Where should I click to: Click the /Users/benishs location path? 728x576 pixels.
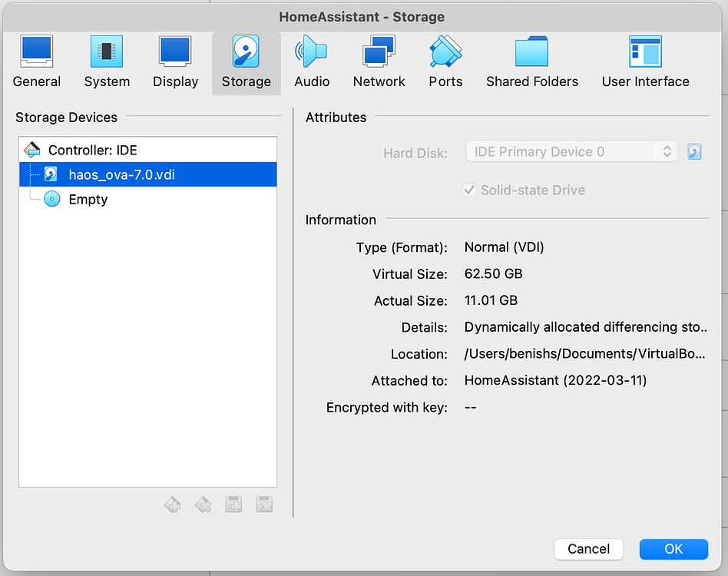tap(584, 354)
